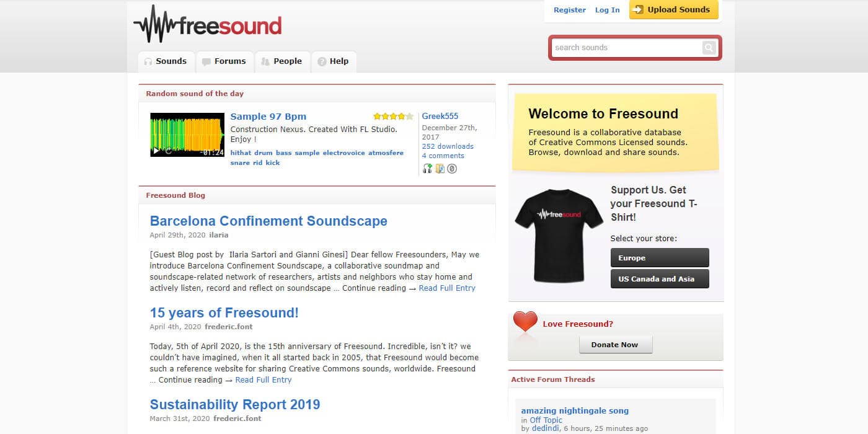Click the Freesound T-shirt image
Viewport: 868px width, 434px height.
click(x=558, y=236)
